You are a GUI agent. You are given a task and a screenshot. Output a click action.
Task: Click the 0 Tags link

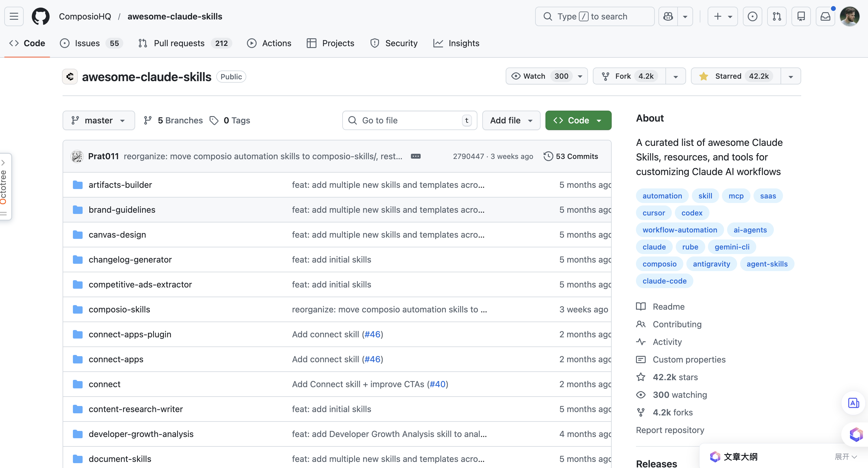click(x=230, y=120)
